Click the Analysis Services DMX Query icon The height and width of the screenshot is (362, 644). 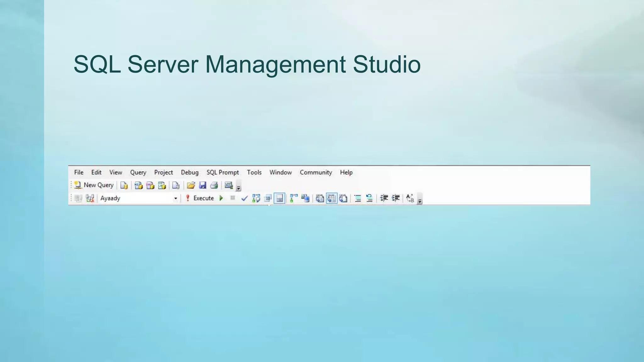(x=150, y=185)
